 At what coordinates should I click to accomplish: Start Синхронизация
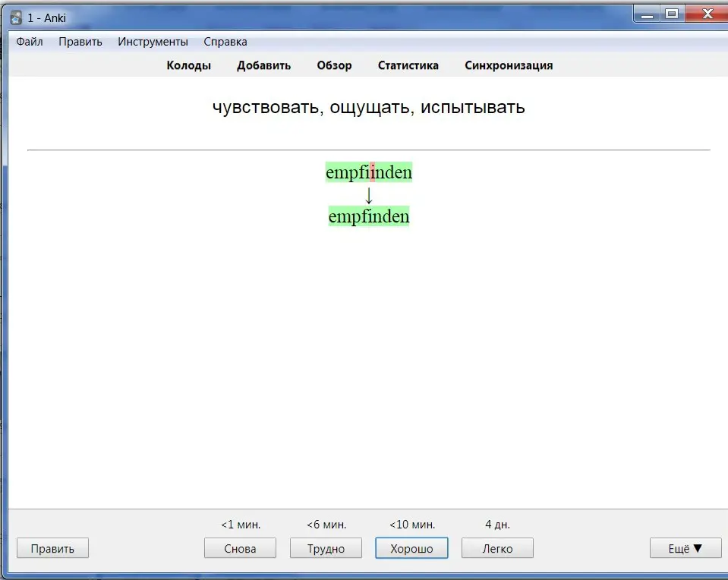[509, 65]
